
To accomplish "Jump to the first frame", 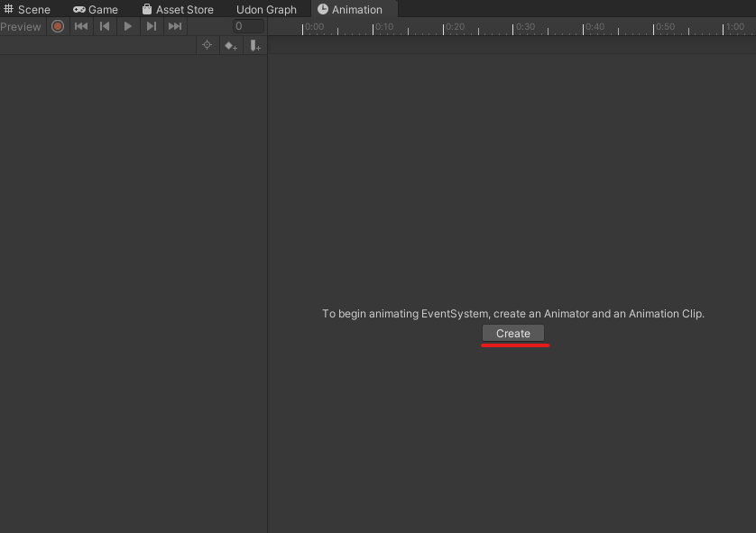I will [x=81, y=26].
